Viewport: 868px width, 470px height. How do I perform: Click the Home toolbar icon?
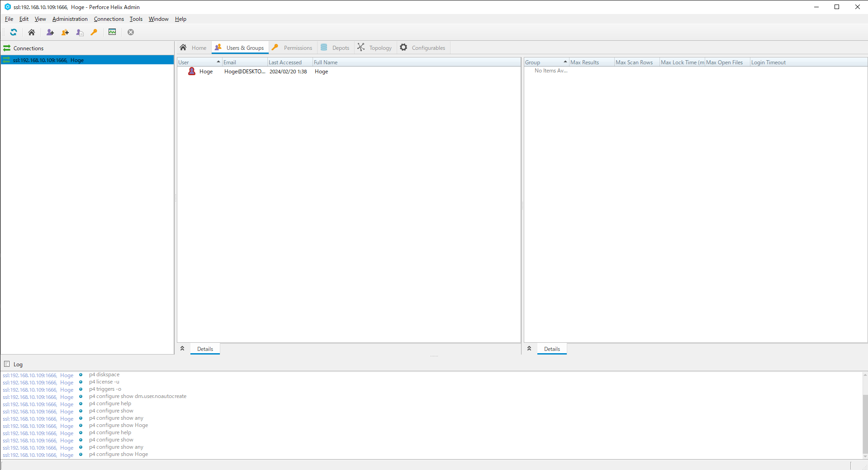31,32
